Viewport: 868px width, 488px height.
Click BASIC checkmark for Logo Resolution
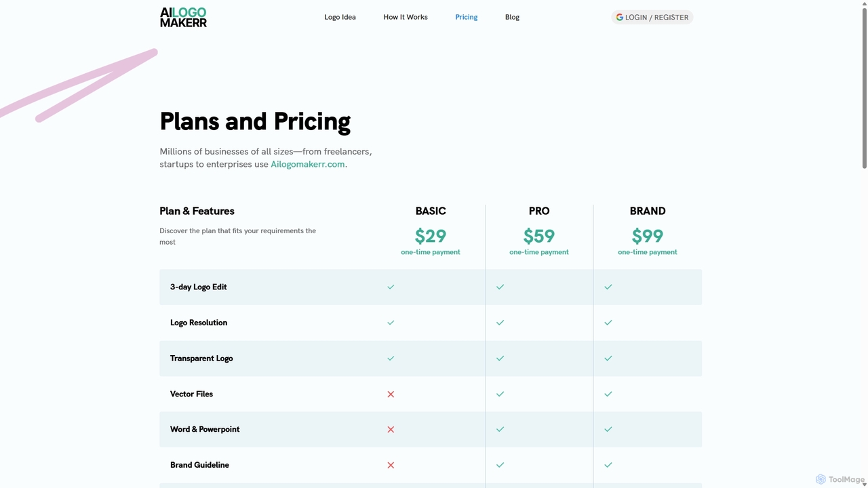click(x=391, y=323)
